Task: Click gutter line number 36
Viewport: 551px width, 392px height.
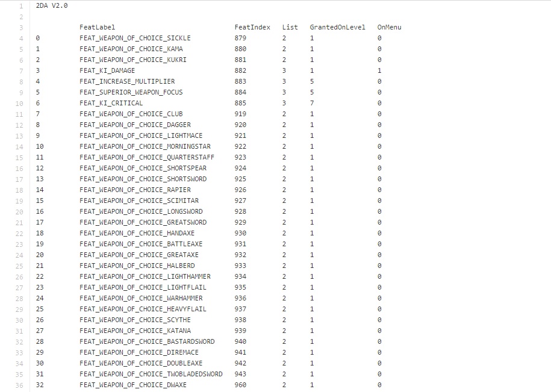Action: [x=19, y=385]
